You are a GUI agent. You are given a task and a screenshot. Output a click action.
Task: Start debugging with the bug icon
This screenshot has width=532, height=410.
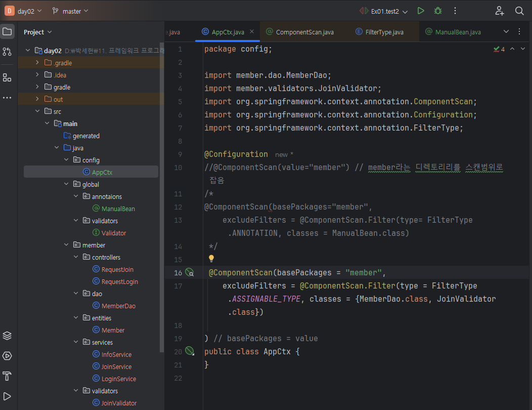[438, 11]
